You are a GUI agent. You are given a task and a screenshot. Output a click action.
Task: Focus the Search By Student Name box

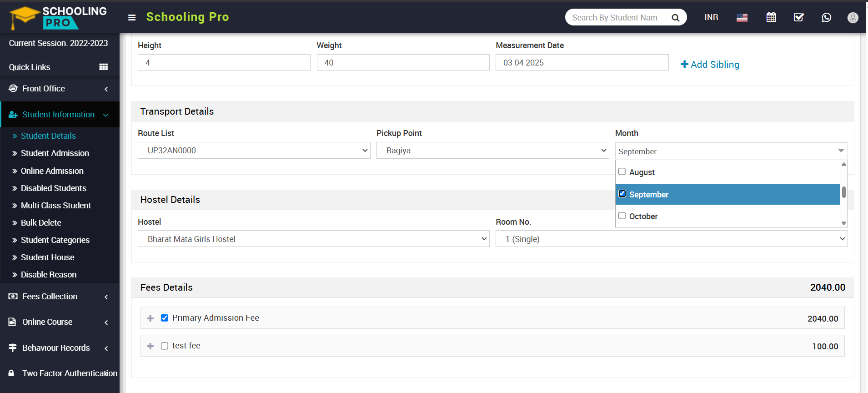coord(615,17)
